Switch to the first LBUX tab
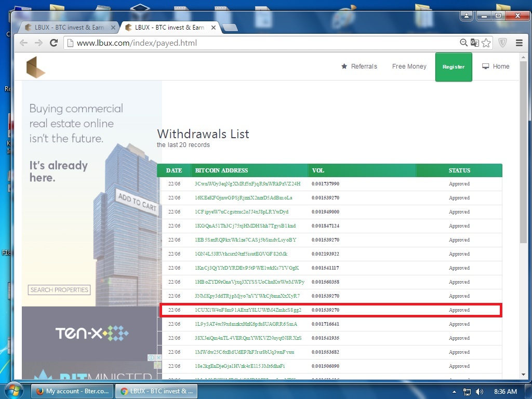This screenshot has height=399, width=532. [x=68, y=28]
